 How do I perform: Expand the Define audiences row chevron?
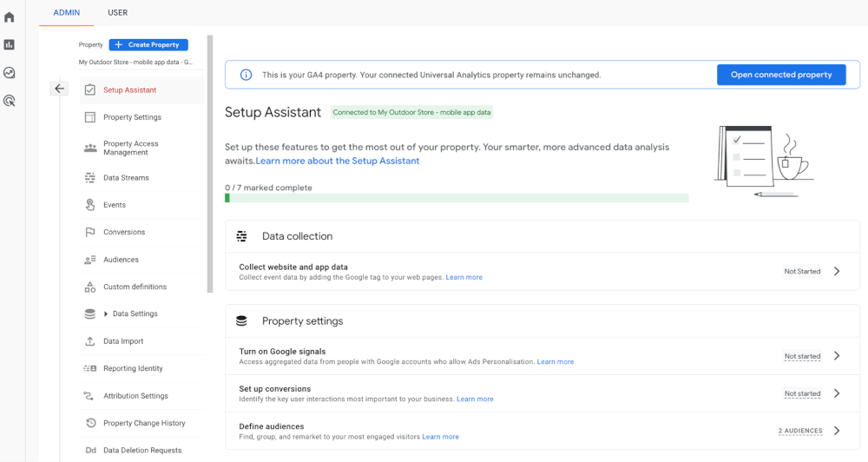pos(837,431)
